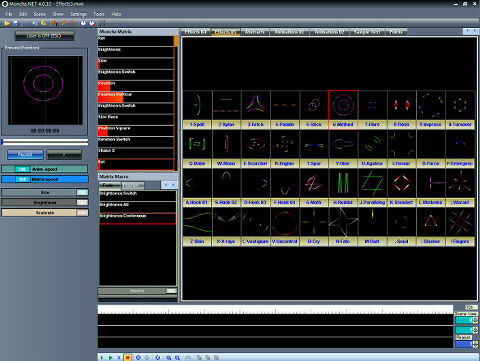This screenshot has width=480, height=361.
Task: Click tab scroll arrows beside Fade tab
Action: coord(169,185)
